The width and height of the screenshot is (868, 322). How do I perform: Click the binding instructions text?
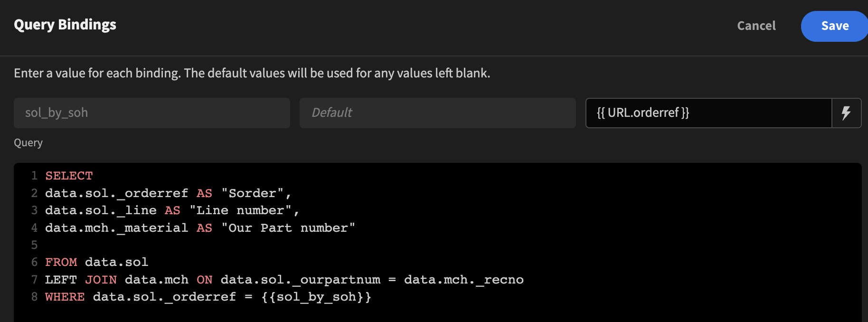pyautogui.click(x=252, y=73)
